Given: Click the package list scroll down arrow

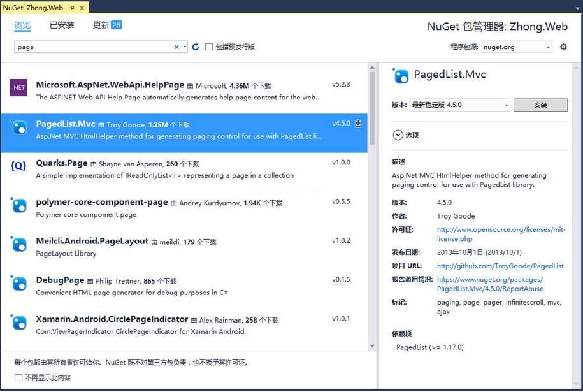Looking at the screenshot, I should coord(373,346).
